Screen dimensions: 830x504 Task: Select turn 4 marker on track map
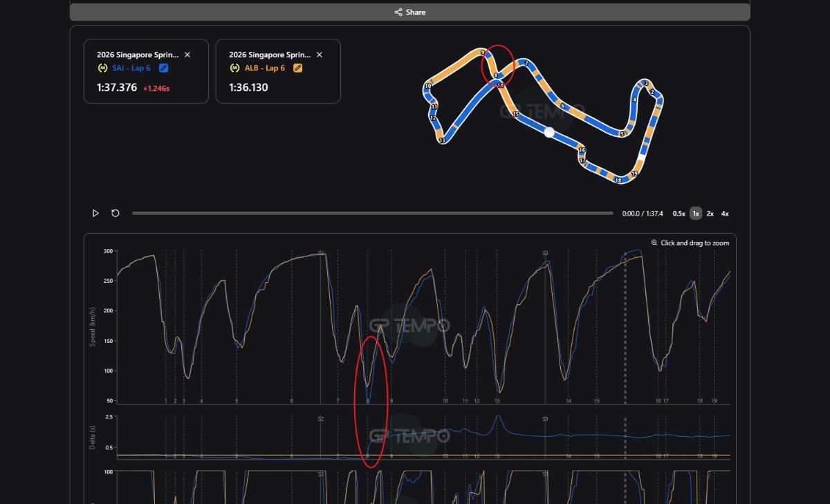(x=634, y=100)
